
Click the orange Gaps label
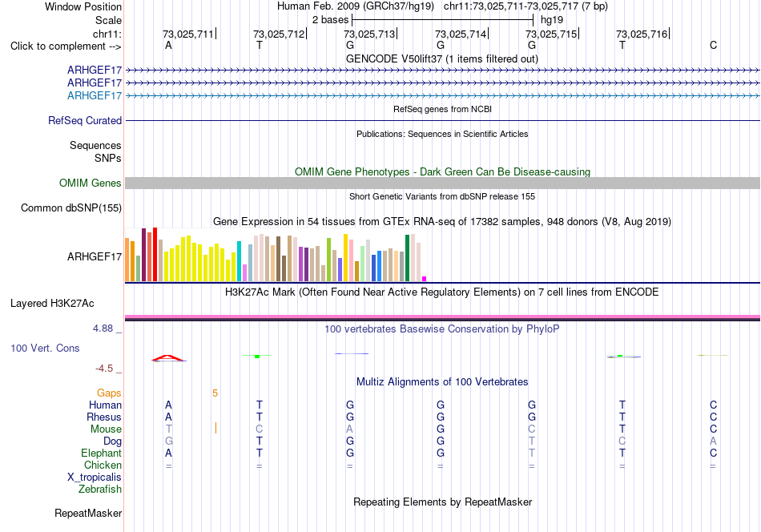[x=109, y=393]
